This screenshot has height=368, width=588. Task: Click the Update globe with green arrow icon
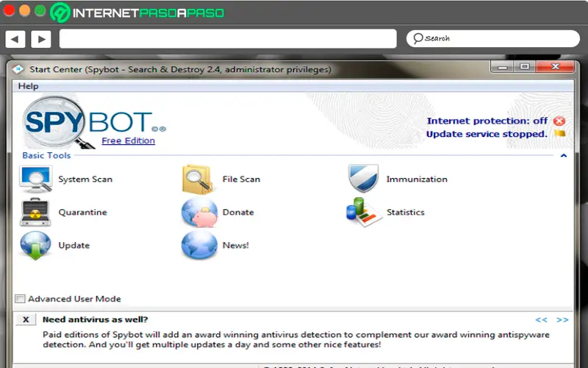[x=35, y=246]
